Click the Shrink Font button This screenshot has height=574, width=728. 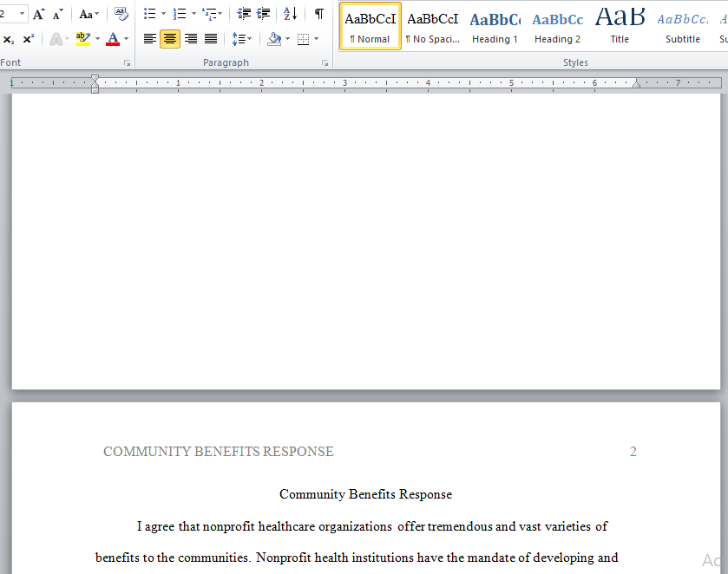[57, 15]
